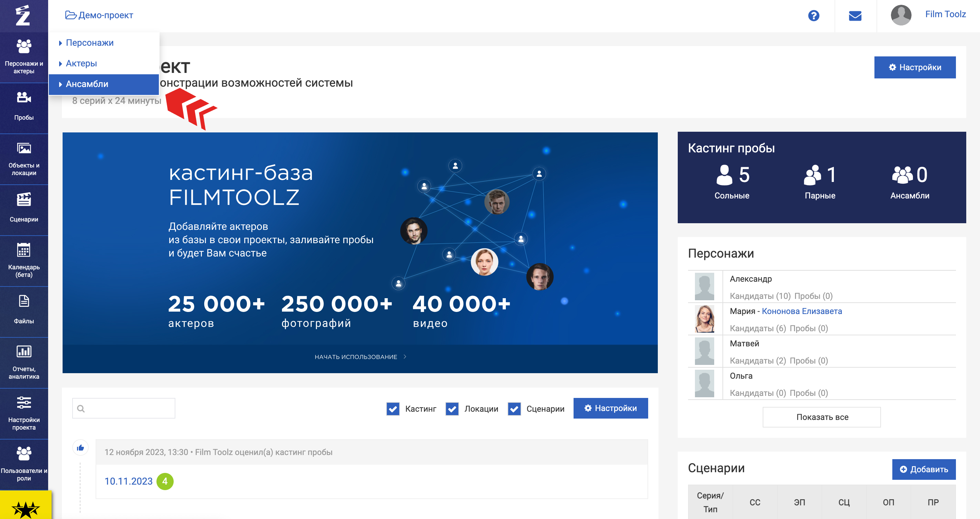Toggle the Кастинг filter checkbox
This screenshot has width=980, height=519.
click(x=393, y=409)
